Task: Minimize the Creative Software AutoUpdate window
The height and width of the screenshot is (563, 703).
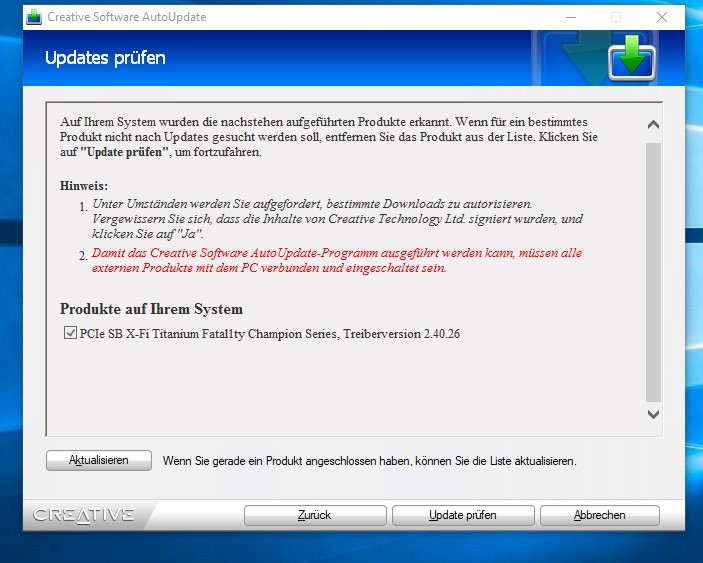Action: [571, 17]
